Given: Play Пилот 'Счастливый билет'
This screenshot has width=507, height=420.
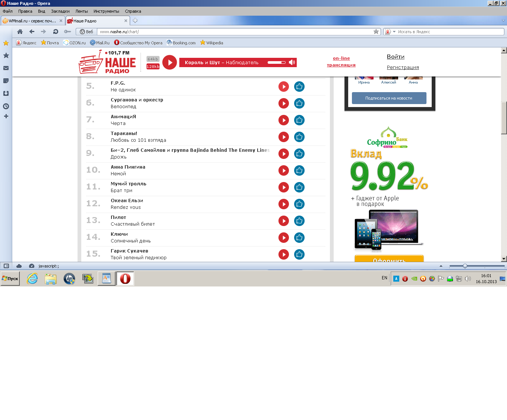Looking at the screenshot, I should [284, 221].
